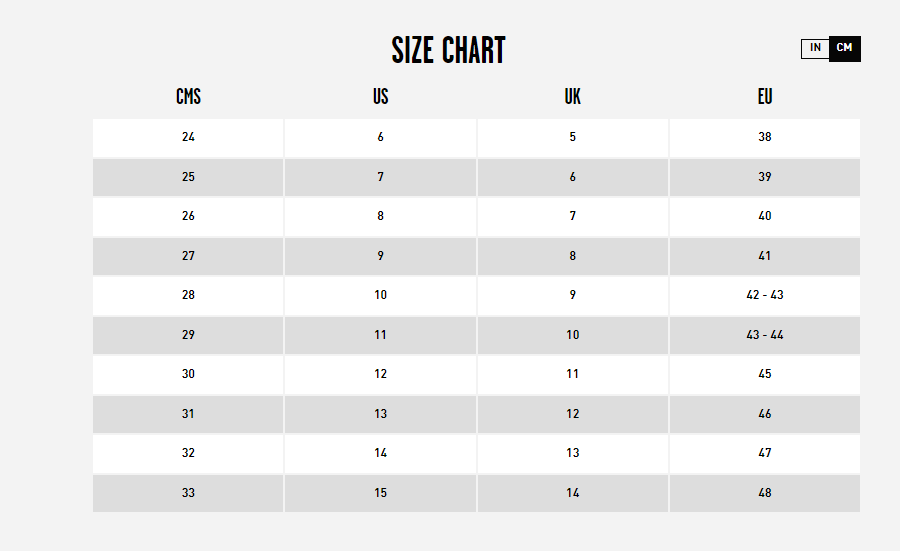The height and width of the screenshot is (551, 900).
Task: Switch units to IN
Action: (x=815, y=48)
